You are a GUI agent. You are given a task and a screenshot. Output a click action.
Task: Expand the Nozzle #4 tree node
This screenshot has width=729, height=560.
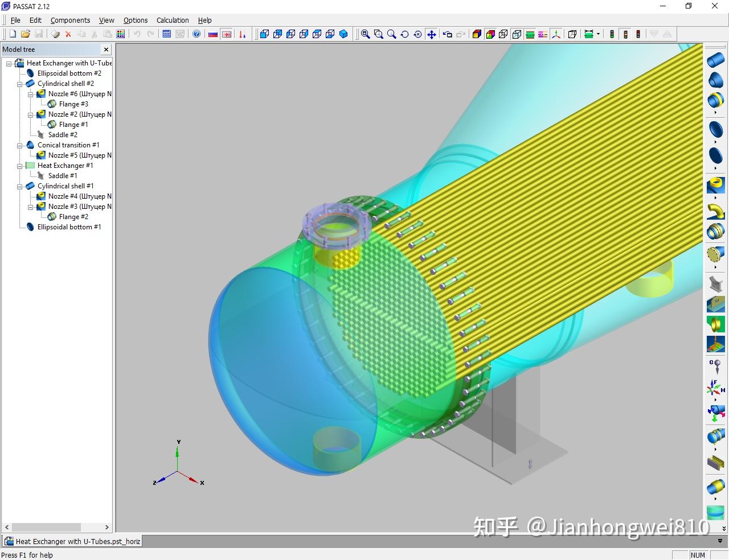30,196
